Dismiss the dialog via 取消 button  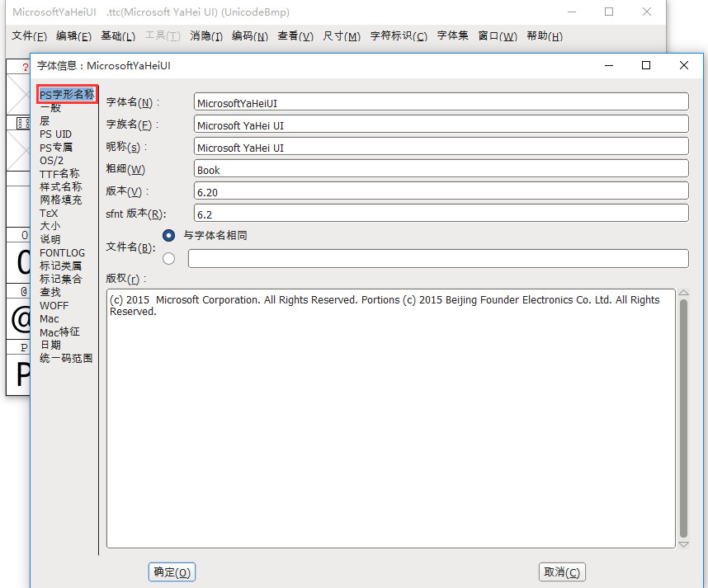coord(562,572)
